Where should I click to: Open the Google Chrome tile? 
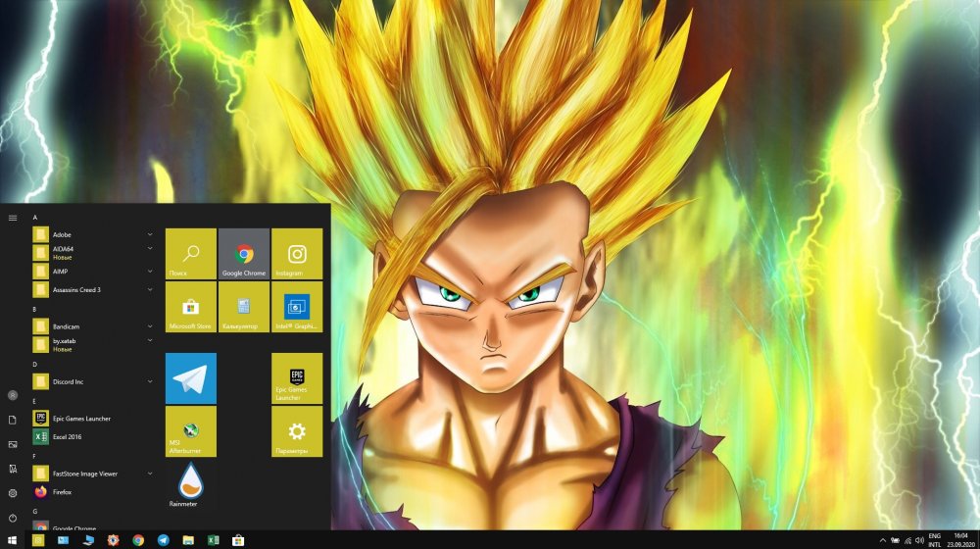pyautogui.click(x=243, y=254)
